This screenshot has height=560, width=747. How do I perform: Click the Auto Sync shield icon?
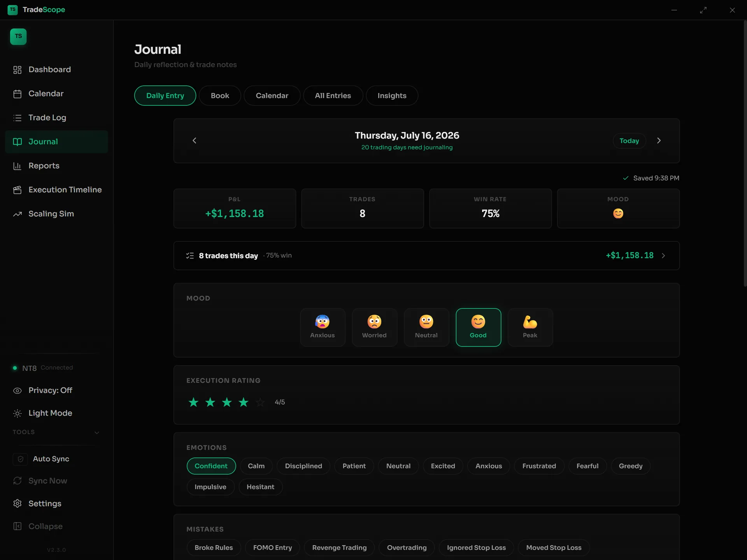pyautogui.click(x=21, y=459)
